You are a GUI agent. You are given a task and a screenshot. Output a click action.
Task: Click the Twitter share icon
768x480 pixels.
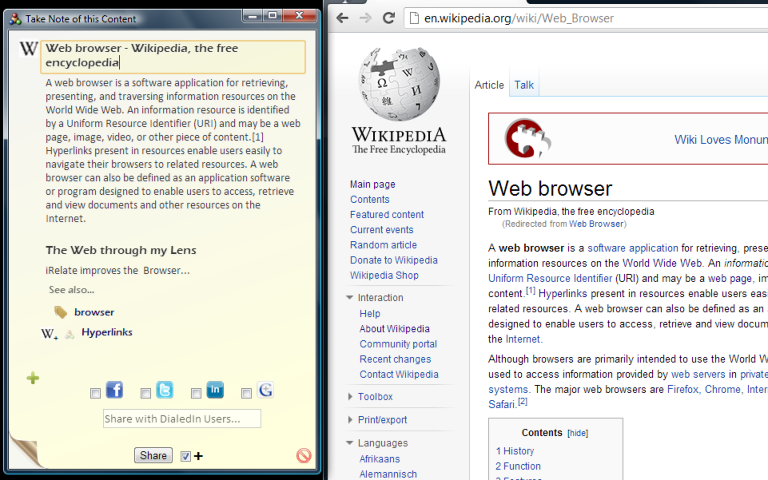[165, 390]
